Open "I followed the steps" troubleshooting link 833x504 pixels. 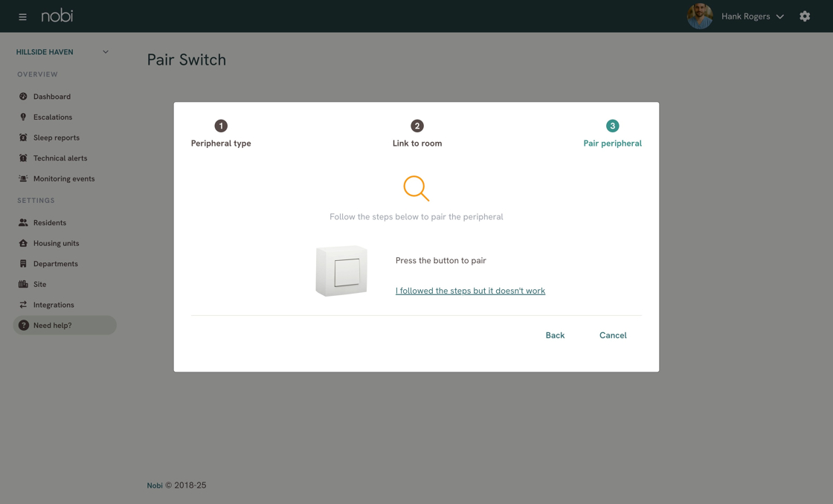click(x=470, y=291)
